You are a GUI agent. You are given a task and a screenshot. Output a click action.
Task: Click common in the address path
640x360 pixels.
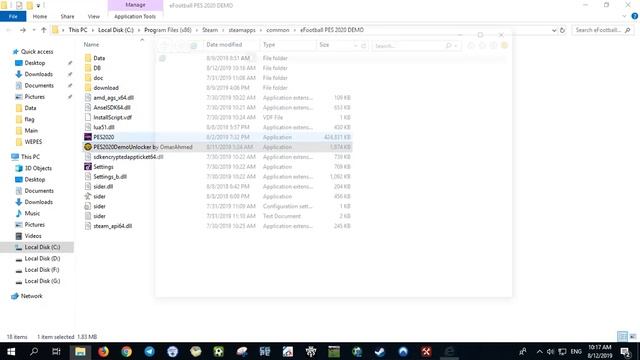coord(278,30)
